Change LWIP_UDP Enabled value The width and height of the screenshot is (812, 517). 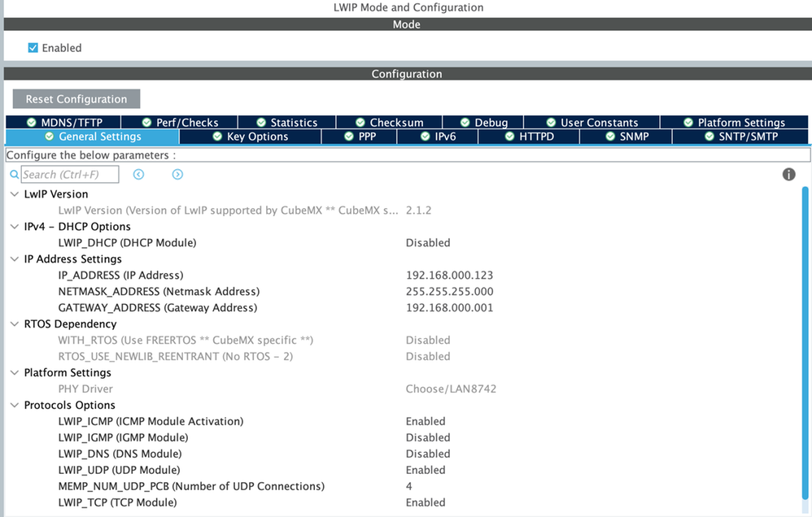pyautogui.click(x=426, y=470)
